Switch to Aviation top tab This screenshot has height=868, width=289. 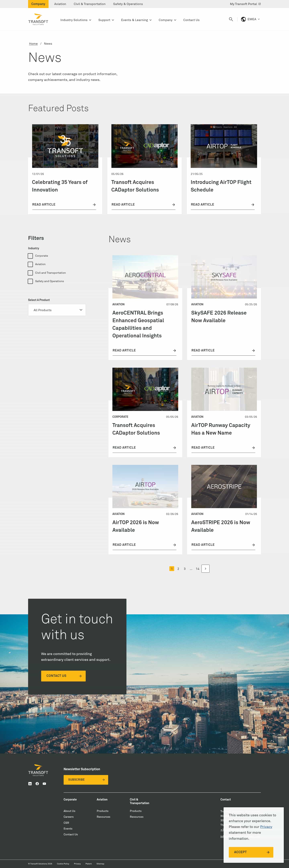60,4
